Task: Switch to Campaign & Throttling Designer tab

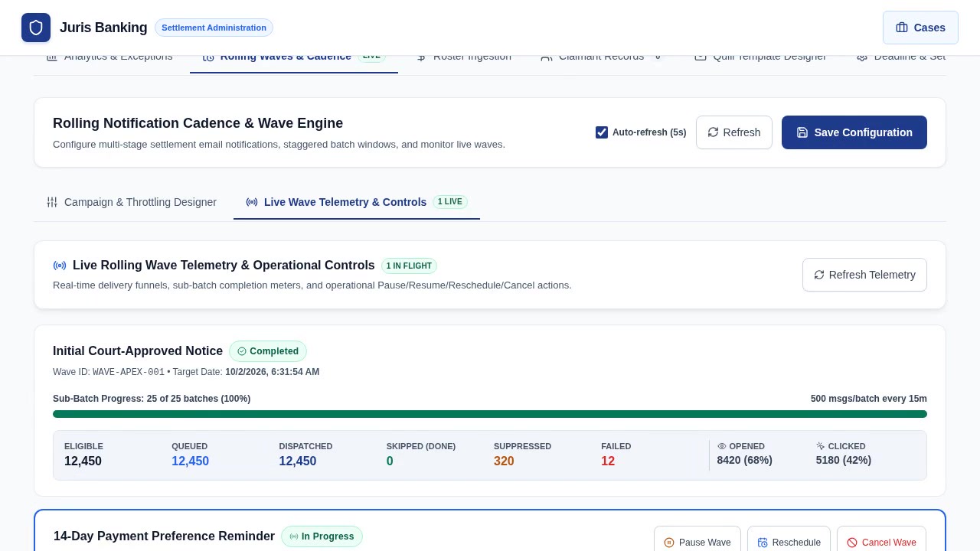Action: (x=132, y=202)
